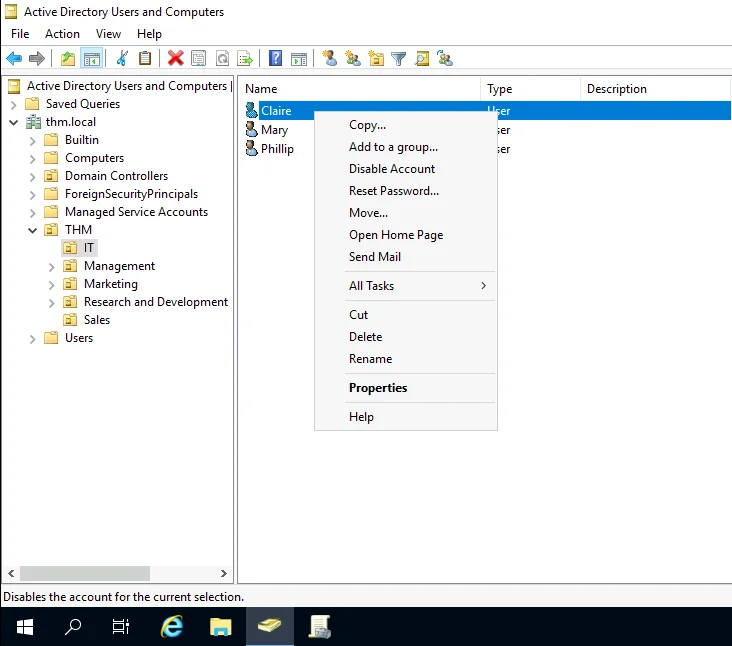Collapse the THM organizational unit
Viewport: 732px width, 646px height.
(33, 230)
